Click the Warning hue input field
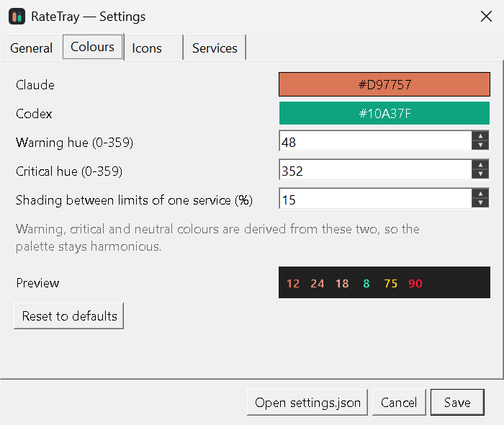 click(x=375, y=140)
